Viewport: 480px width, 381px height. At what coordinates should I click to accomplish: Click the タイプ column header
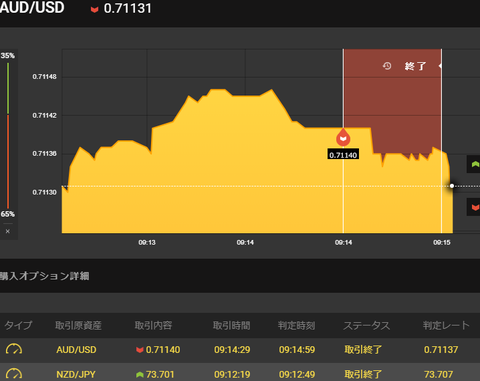click(18, 325)
